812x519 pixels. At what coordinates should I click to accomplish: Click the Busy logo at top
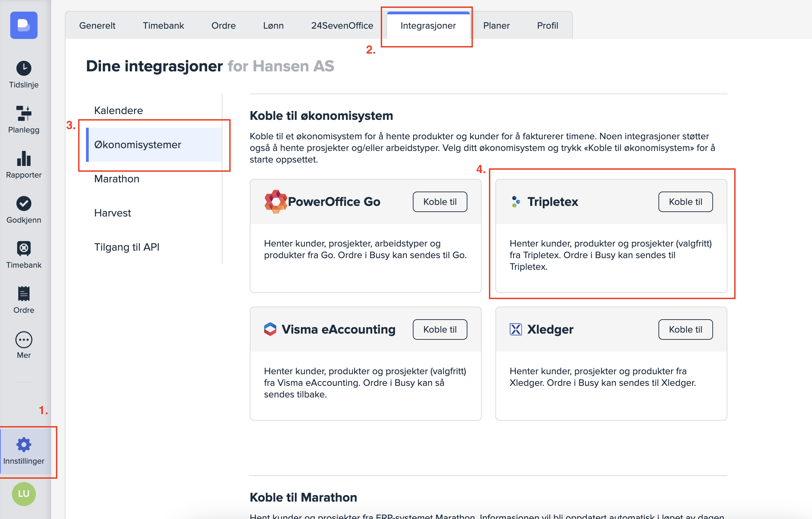pyautogui.click(x=24, y=25)
